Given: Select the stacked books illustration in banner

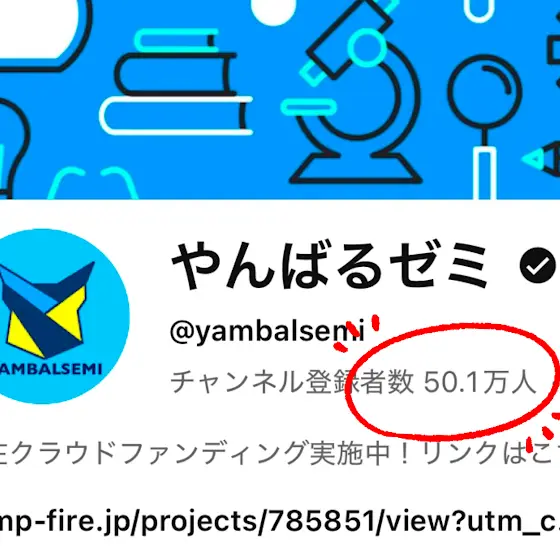Looking at the screenshot, I should [x=176, y=82].
